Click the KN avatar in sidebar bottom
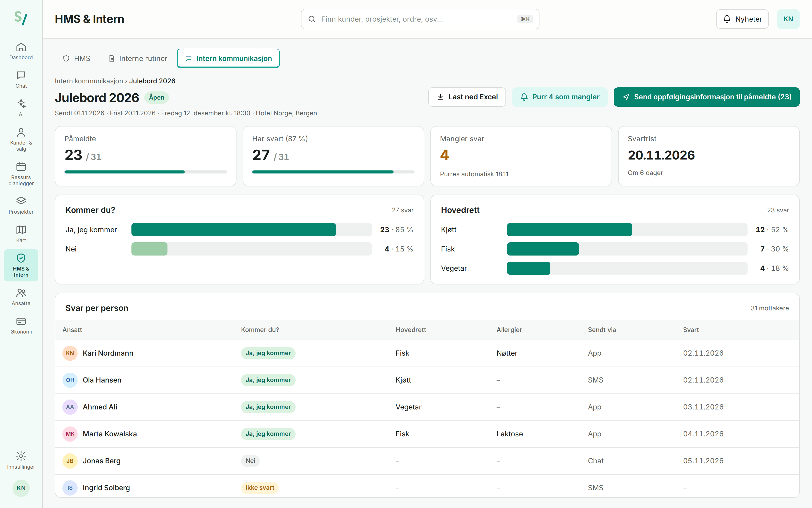Screen dimensions: 812x508 (x=21, y=488)
